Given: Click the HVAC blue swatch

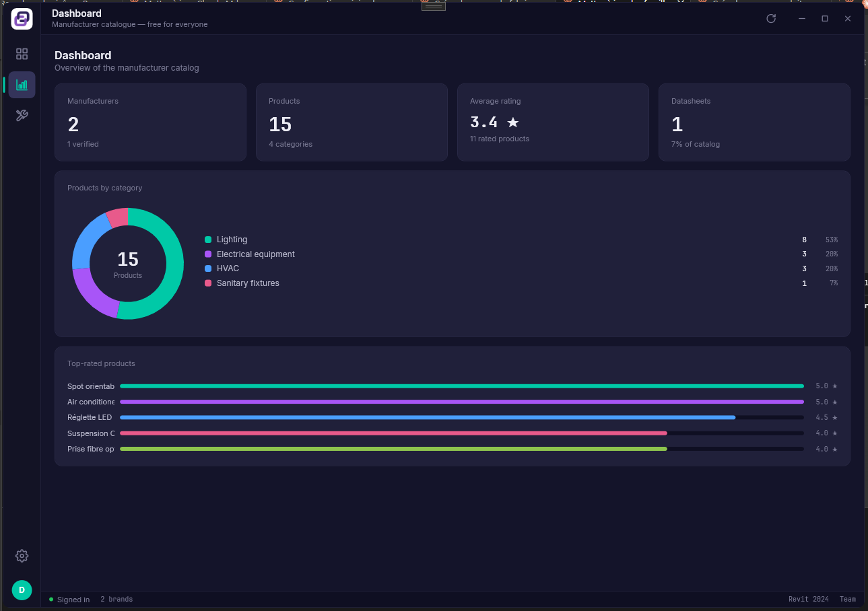Looking at the screenshot, I should click(x=208, y=268).
